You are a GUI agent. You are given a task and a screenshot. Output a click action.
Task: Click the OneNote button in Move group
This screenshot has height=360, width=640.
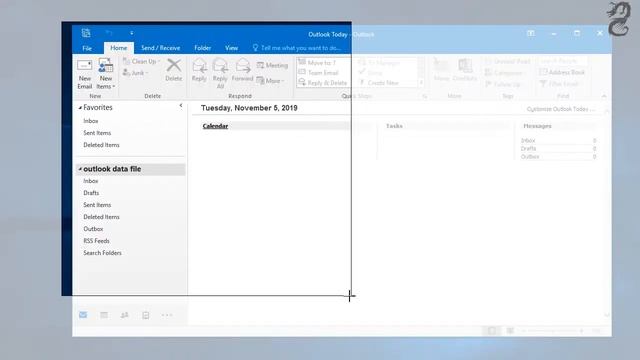click(x=465, y=70)
